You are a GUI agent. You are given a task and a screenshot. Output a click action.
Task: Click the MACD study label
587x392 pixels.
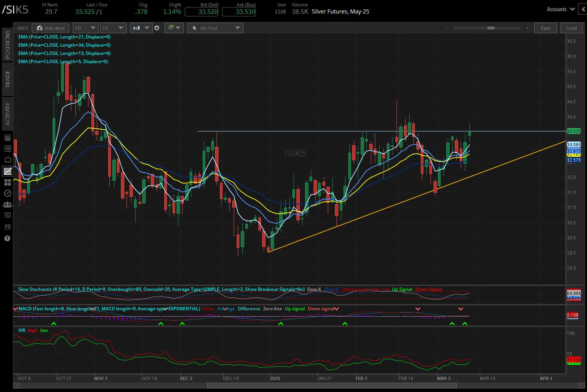pyautogui.click(x=109, y=309)
